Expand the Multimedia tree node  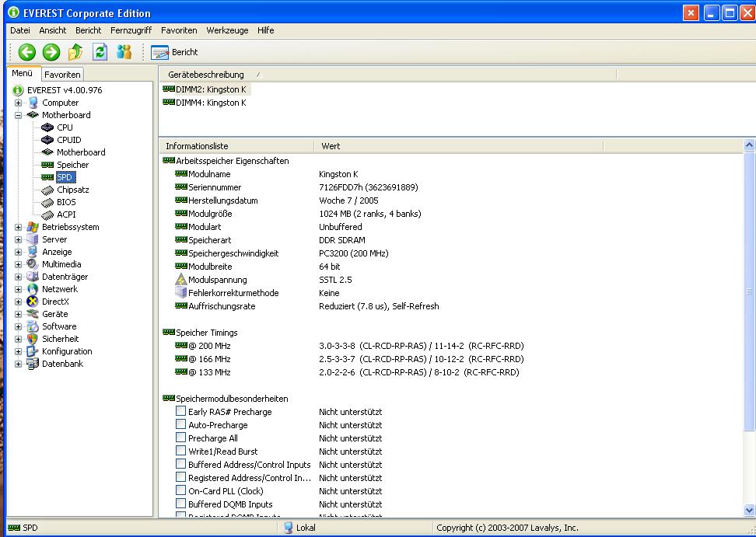tap(18, 264)
